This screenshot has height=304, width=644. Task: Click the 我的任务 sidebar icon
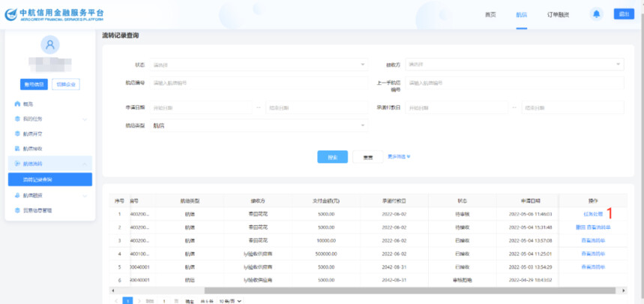(x=17, y=119)
